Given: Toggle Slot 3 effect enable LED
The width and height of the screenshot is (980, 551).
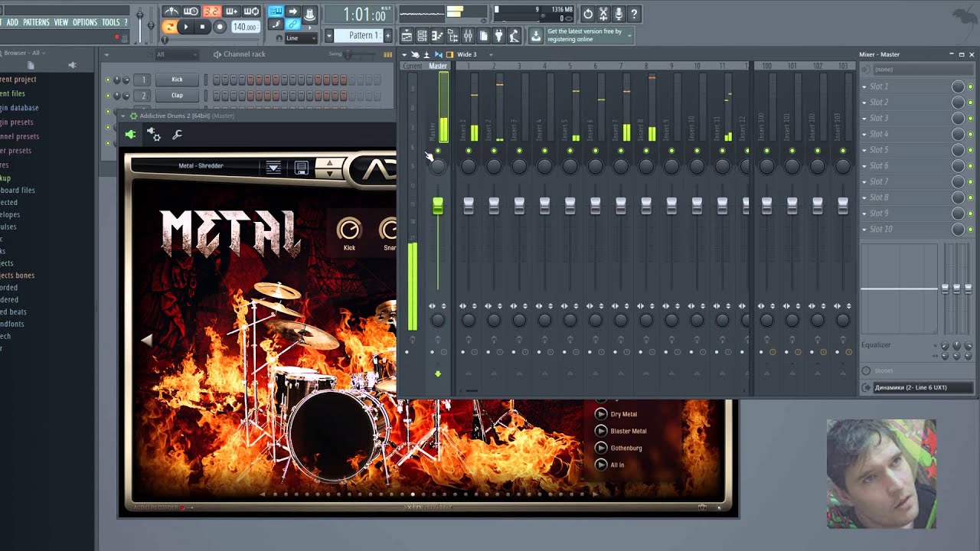Looking at the screenshot, I should [970, 119].
